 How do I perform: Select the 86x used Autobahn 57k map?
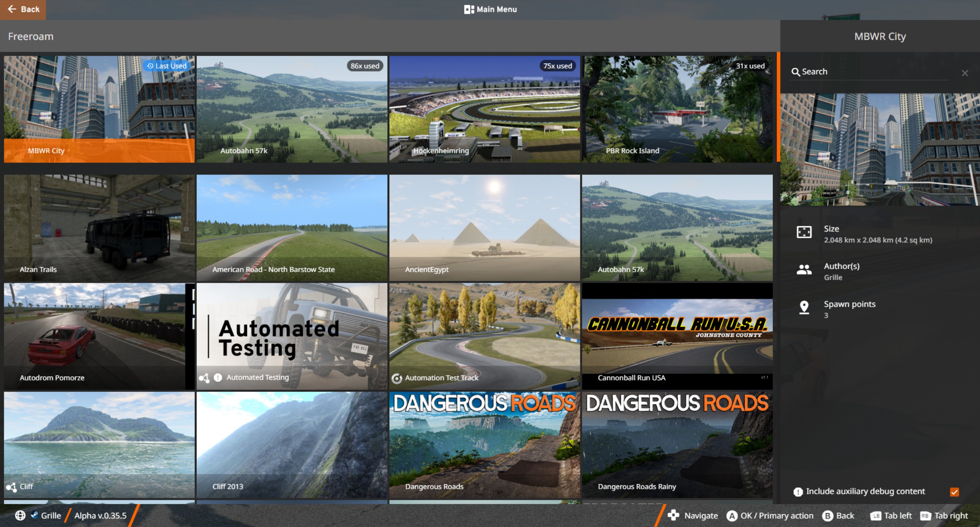pyautogui.click(x=292, y=109)
